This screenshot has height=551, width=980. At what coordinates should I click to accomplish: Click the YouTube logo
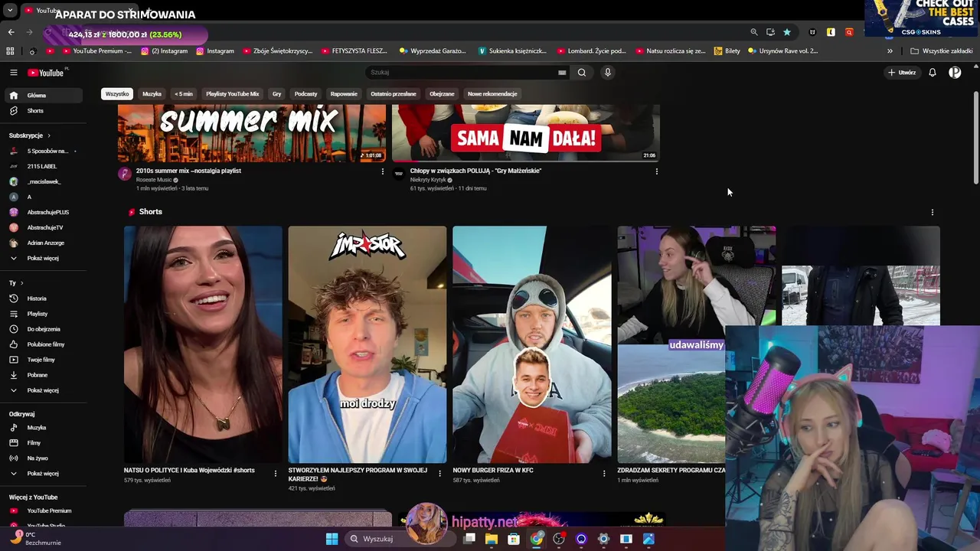coord(47,73)
